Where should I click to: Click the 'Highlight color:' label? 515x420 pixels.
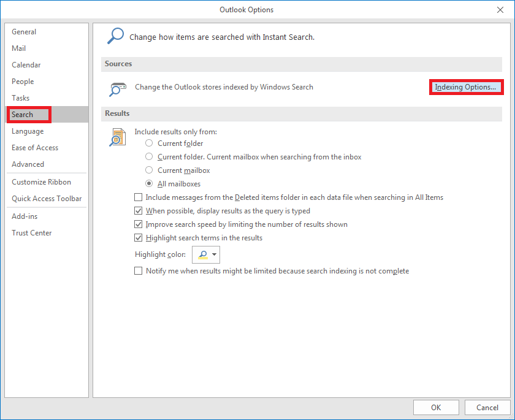click(x=160, y=254)
